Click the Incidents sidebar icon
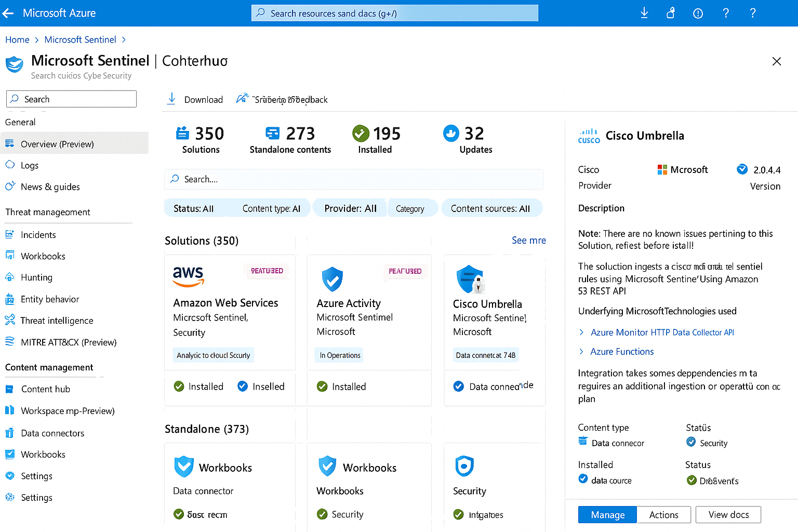This screenshot has height=532, width=798. 10,234
